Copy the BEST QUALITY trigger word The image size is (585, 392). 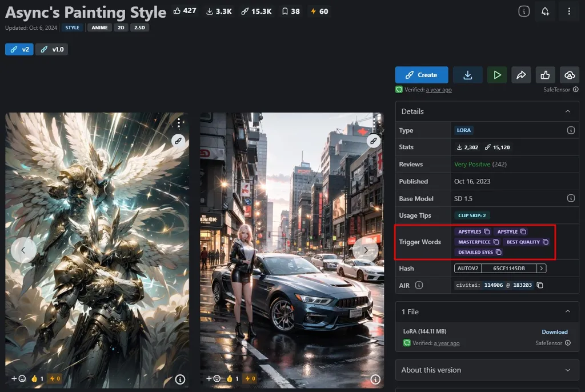[x=546, y=242]
